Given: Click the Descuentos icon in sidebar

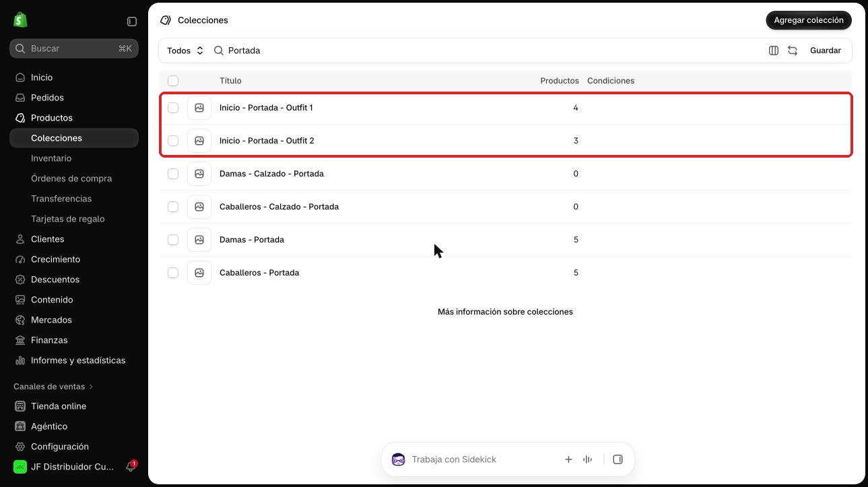Looking at the screenshot, I should (x=20, y=280).
